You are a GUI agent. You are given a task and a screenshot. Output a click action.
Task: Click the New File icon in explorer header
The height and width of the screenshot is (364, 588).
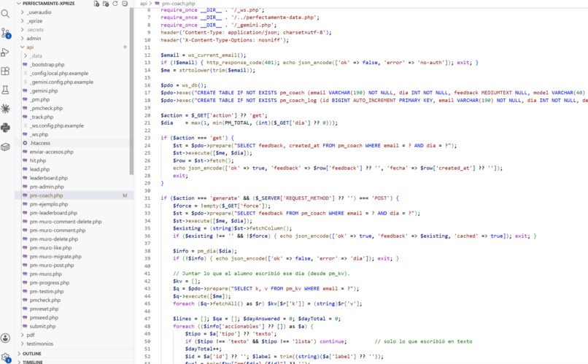[x=96, y=4]
